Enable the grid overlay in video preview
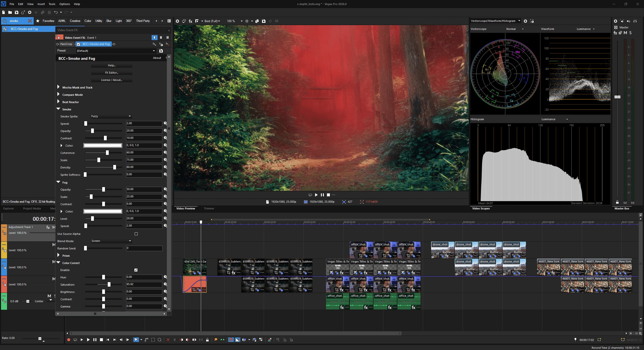644x350 pixels. click(247, 21)
